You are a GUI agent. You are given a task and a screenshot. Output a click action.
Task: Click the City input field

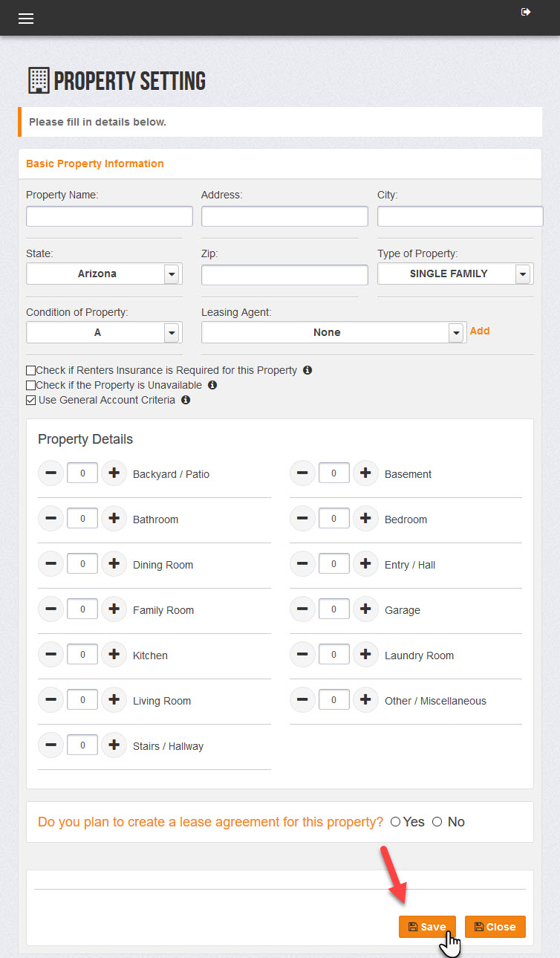pyautogui.click(x=460, y=216)
